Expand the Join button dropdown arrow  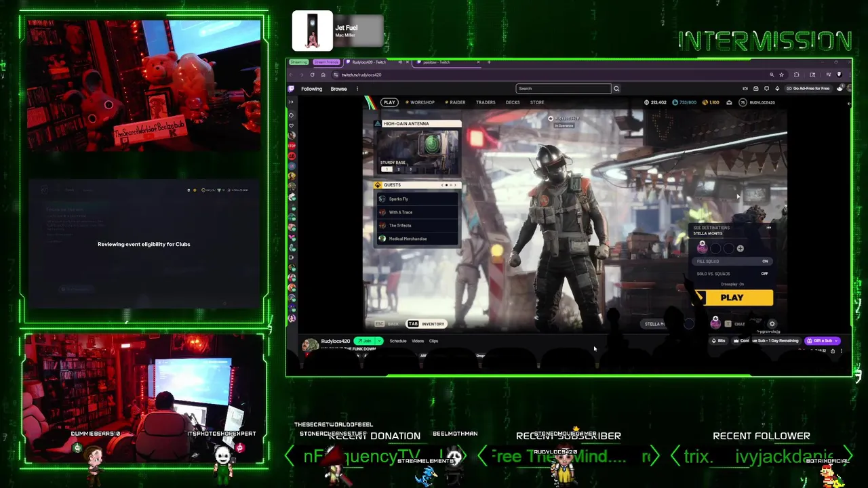pos(379,341)
